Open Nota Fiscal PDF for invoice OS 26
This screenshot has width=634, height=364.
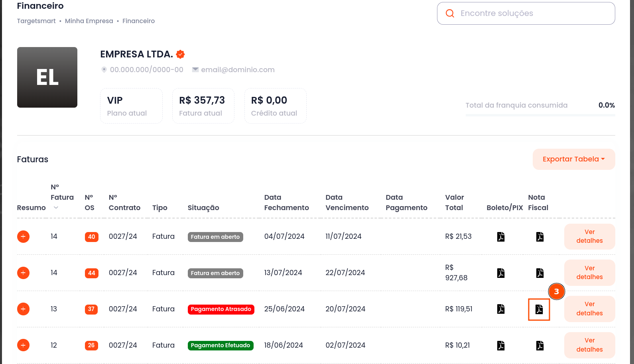540,346
